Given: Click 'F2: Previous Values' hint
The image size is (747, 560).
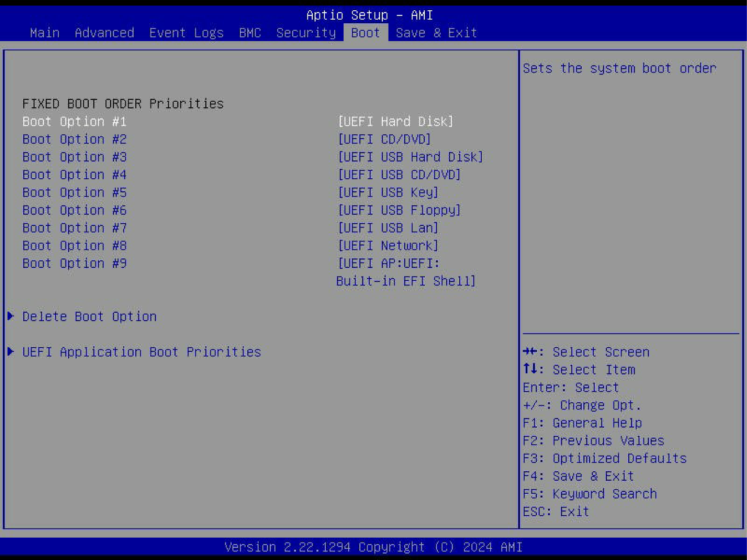Looking at the screenshot, I should 593,441.
